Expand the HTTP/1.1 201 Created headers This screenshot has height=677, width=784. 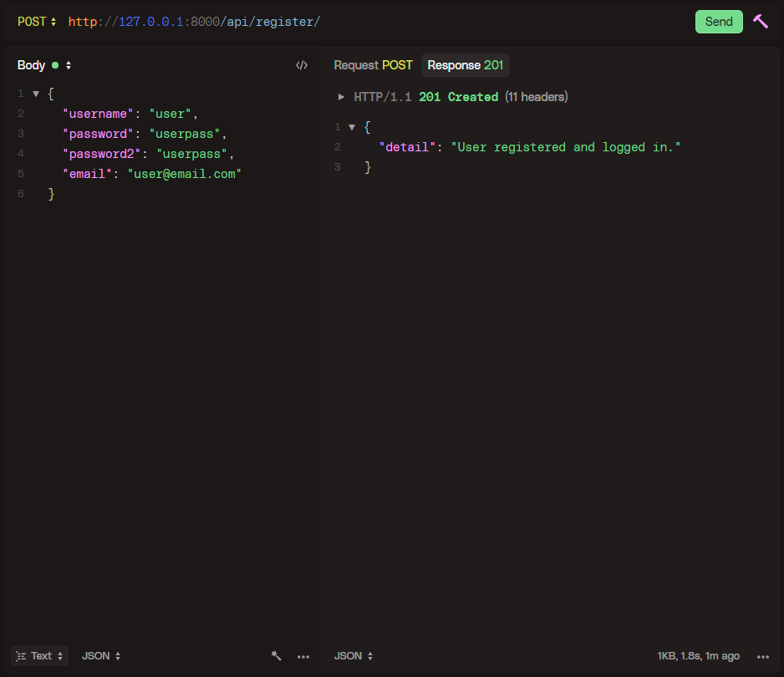pyautogui.click(x=341, y=97)
